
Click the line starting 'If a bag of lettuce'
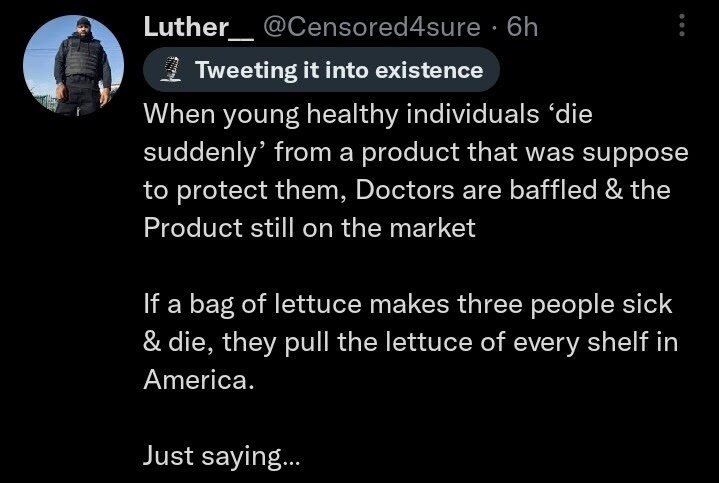(x=408, y=303)
